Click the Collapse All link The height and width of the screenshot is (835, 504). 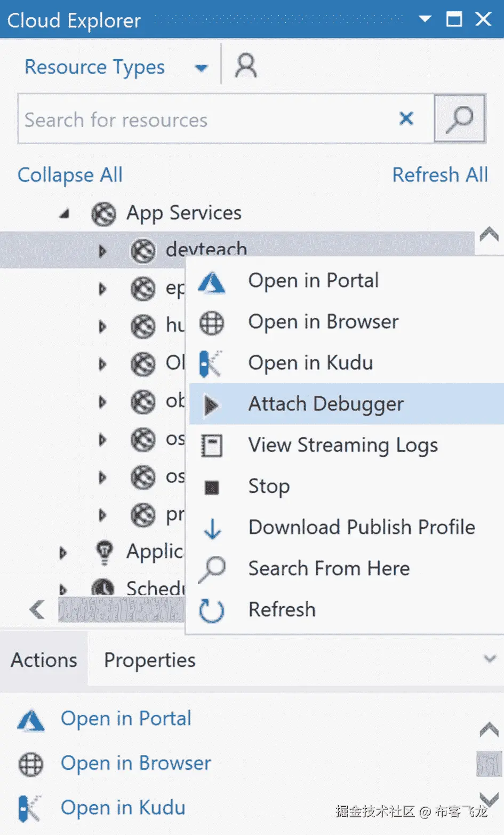(70, 175)
